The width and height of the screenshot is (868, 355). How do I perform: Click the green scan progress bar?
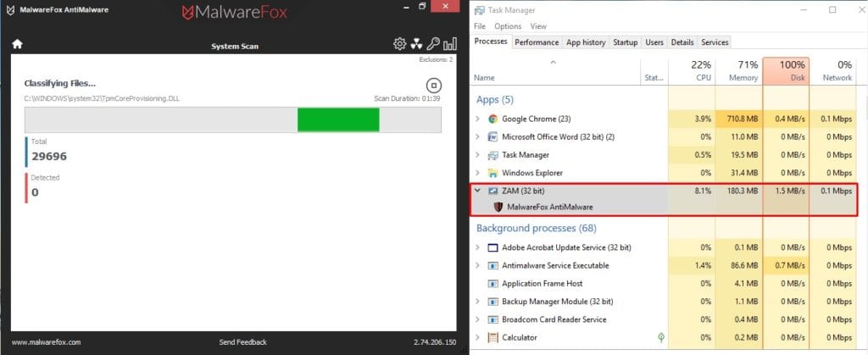[338, 120]
